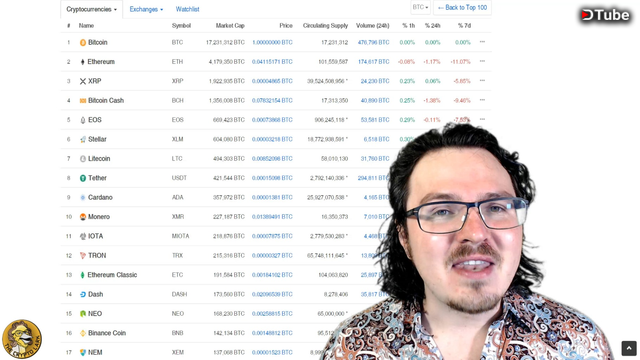640x360 pixels.
Task: Click the EOS coin icon
Action: coord(83,120)
